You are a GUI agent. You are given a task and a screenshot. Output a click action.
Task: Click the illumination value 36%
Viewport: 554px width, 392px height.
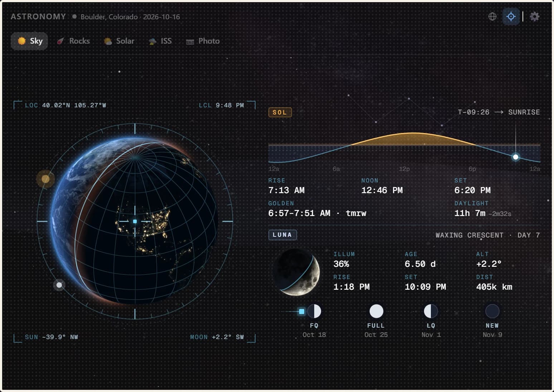(341, 264)
